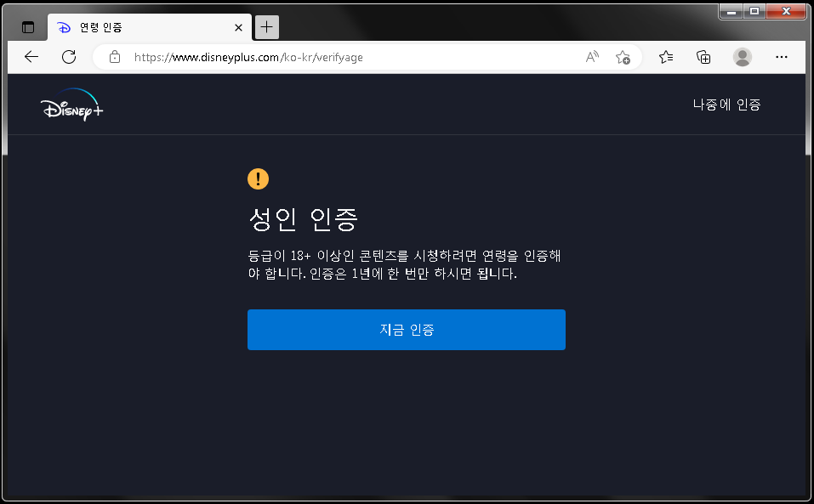
Task: Open the browser profile avatar
Action: [743, 57]
